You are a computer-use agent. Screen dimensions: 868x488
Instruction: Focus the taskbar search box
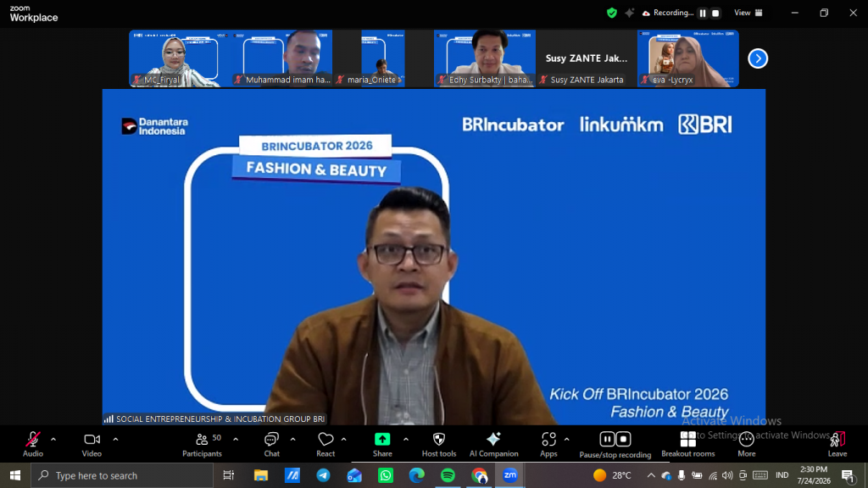[x=122, y=475]
